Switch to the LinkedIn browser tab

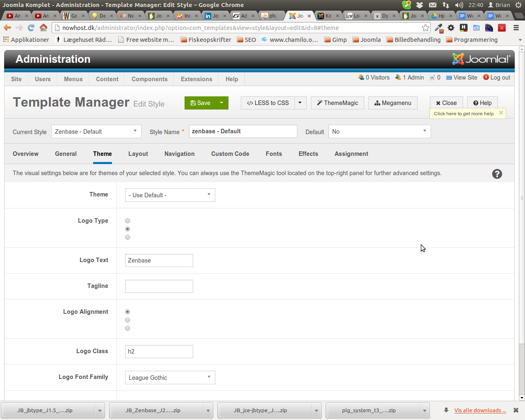point(215,16)
